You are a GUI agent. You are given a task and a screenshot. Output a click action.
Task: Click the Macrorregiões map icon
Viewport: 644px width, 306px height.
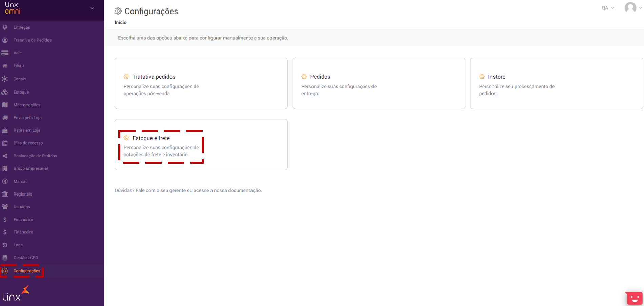5,105
